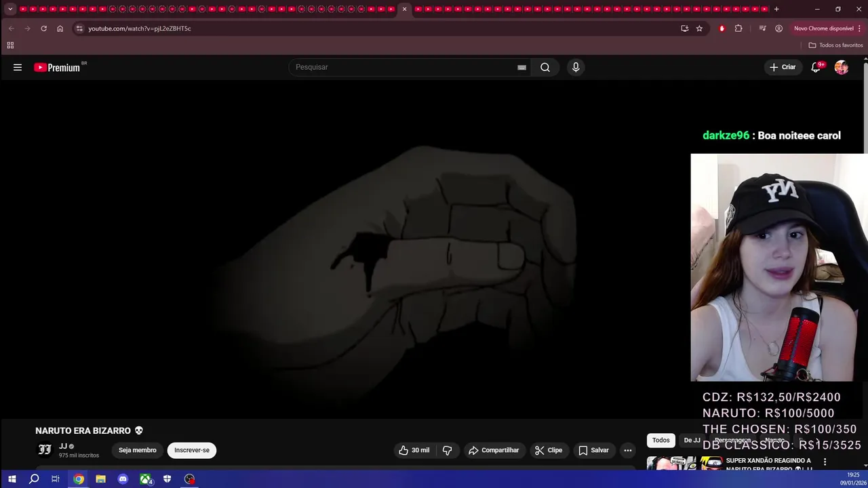Open notifications bell with 9+ badge
Viewport: 868px width, 488px height.
[816, 67]
